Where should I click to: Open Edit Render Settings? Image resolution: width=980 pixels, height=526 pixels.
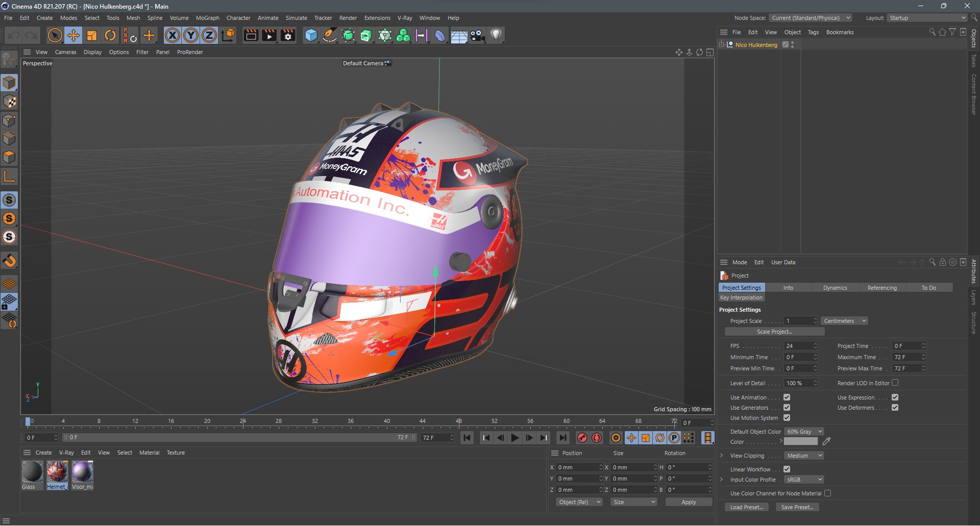(288, 35)
